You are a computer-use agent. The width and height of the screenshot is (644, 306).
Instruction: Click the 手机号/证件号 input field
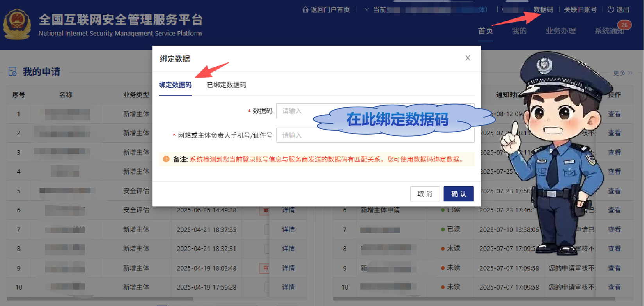pos(375,135)
